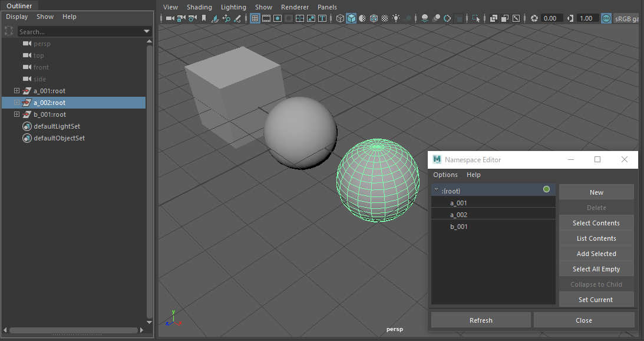Screen dimensions: 644x341
Task: Open the viewport Panels menu
Action: pos(327,7)
